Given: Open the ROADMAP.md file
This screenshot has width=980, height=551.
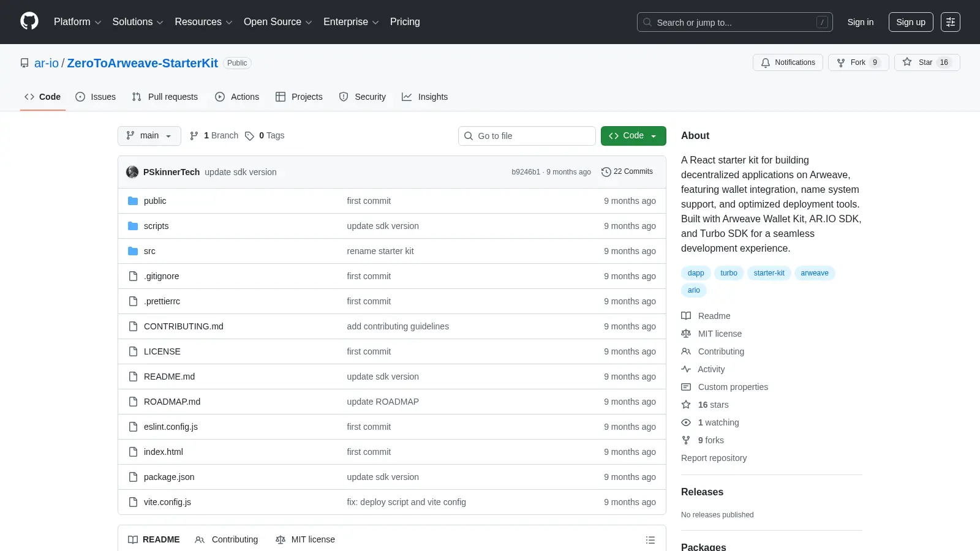Looking at the screenshot, I should [x=172, y=402].
